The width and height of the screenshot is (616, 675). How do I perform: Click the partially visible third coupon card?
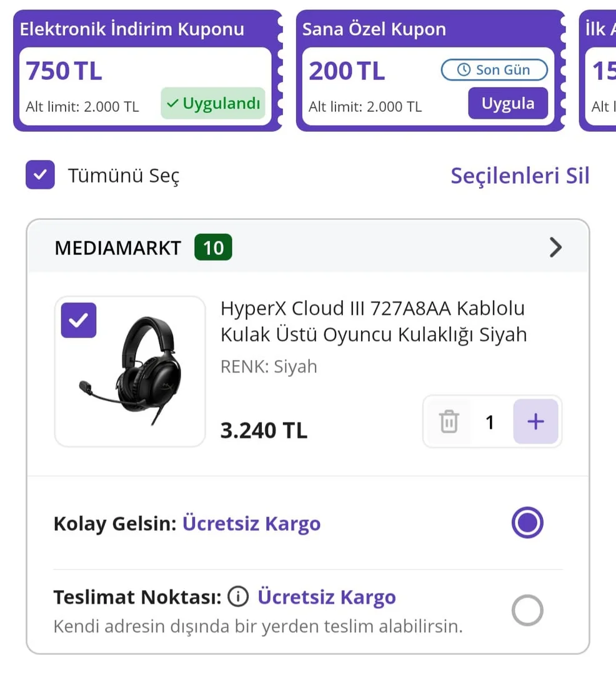(x=599, y=70)
